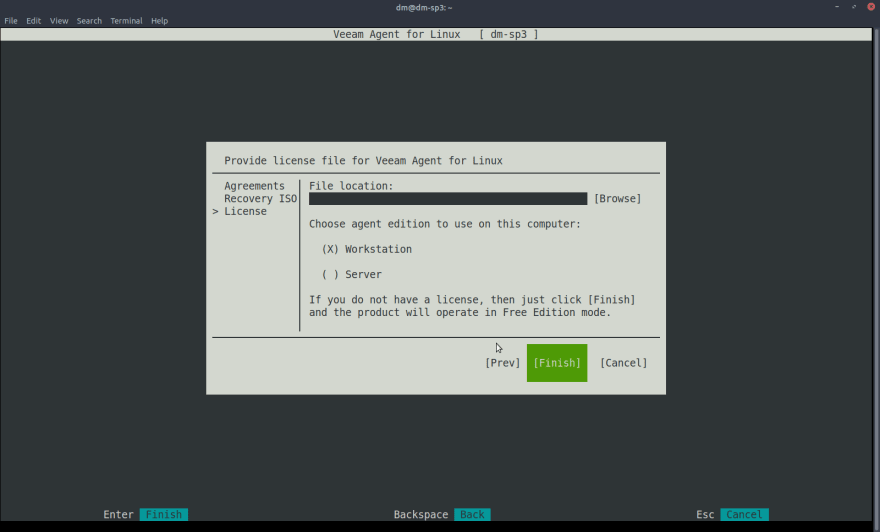The image size is (880, 532).
Task: Maximize the terminal window
Action: [854, 7]
